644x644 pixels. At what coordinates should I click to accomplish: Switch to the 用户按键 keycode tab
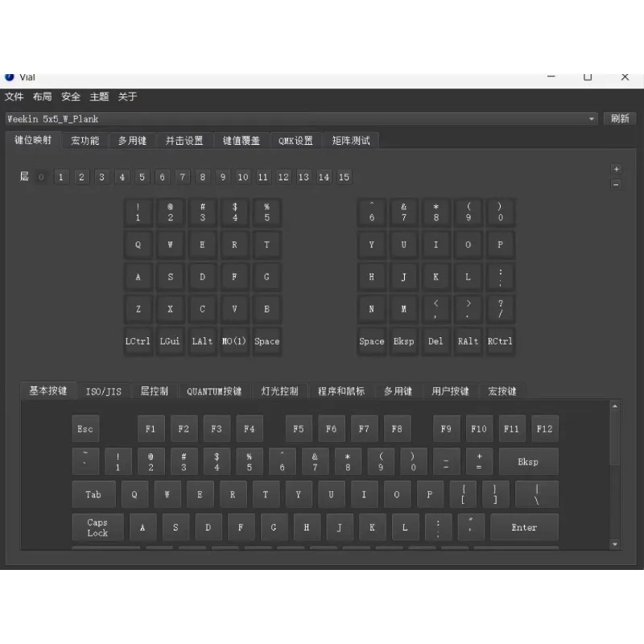[450, 391]
